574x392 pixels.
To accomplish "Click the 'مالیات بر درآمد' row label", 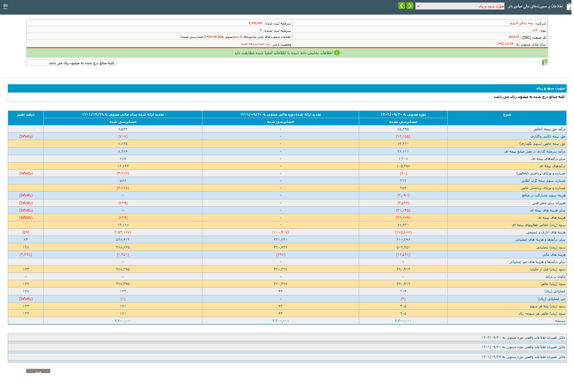I will point(555,277).
